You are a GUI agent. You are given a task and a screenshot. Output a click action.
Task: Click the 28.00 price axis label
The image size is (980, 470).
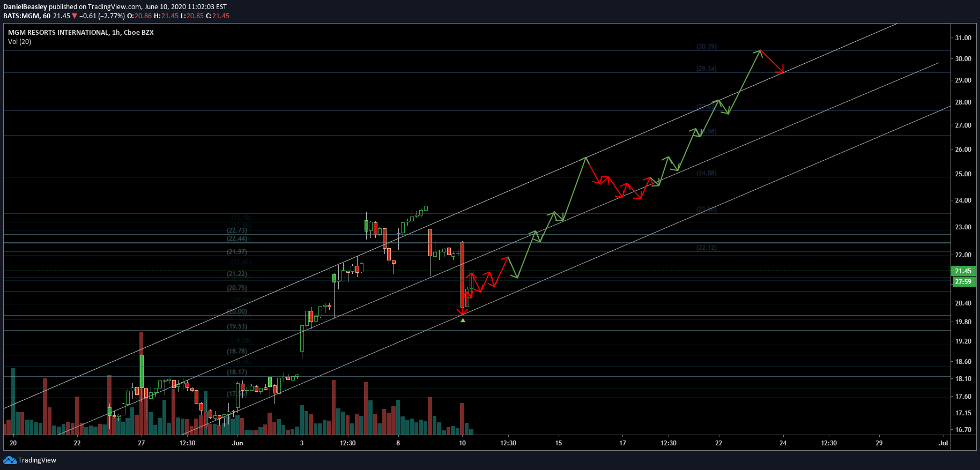(x=963, y=102)
